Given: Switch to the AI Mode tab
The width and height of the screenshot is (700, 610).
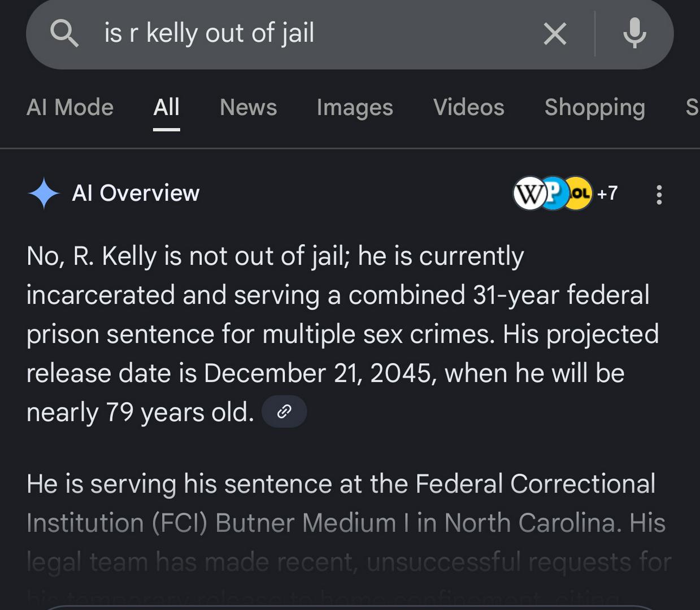Looking at the screenshot, I should (x=70, y=107).
